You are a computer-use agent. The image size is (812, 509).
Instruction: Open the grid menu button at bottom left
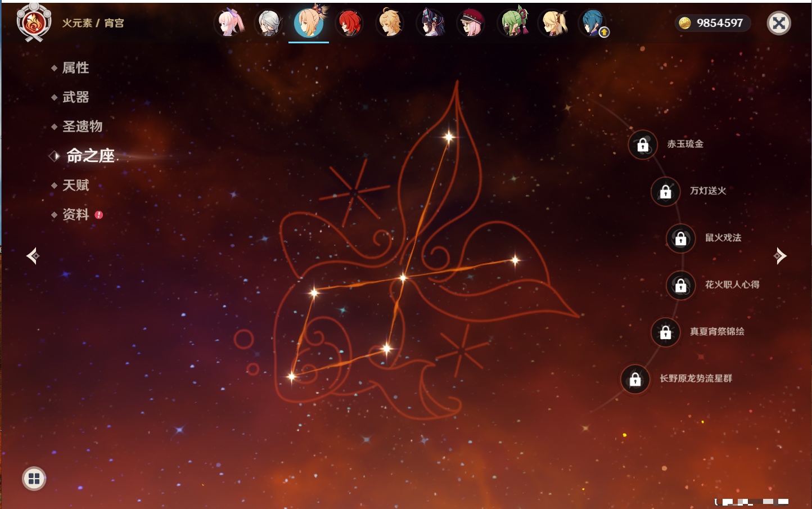coord(34,479)
